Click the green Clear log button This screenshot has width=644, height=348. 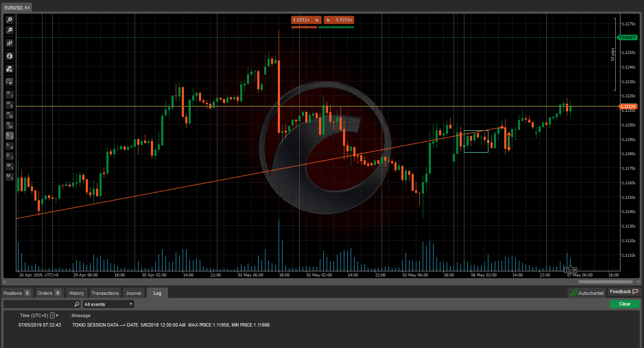click(x=625, y=304)
